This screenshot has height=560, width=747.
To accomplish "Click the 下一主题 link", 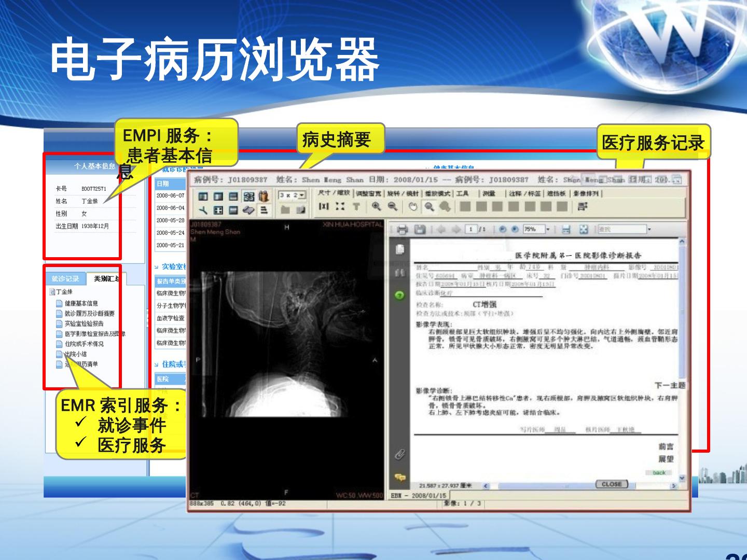I will coord(670,385).
